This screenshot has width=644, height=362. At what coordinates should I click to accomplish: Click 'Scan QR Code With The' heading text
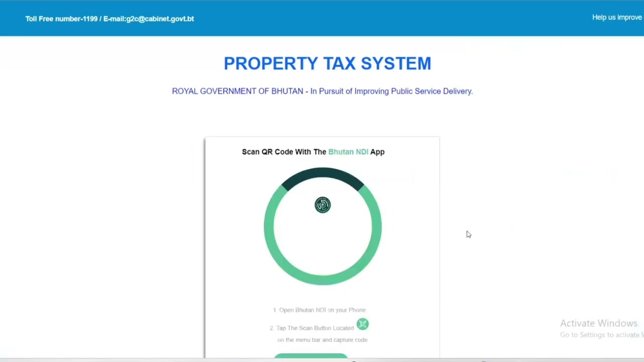point(284,152)
